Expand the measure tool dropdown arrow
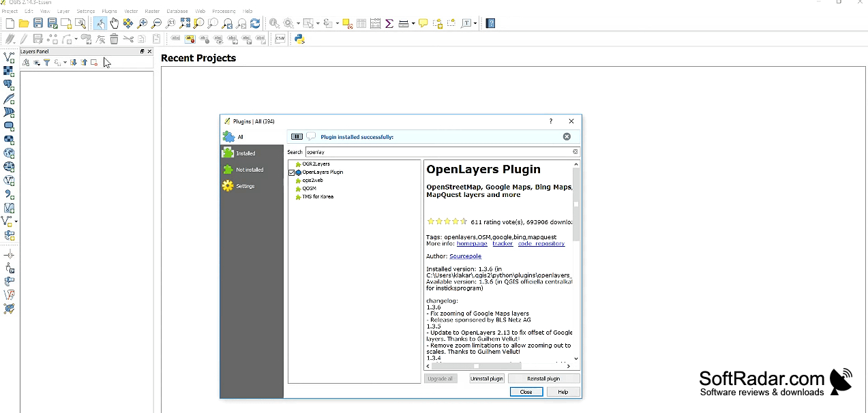868x413 pixels. click(x=413, y=23)
